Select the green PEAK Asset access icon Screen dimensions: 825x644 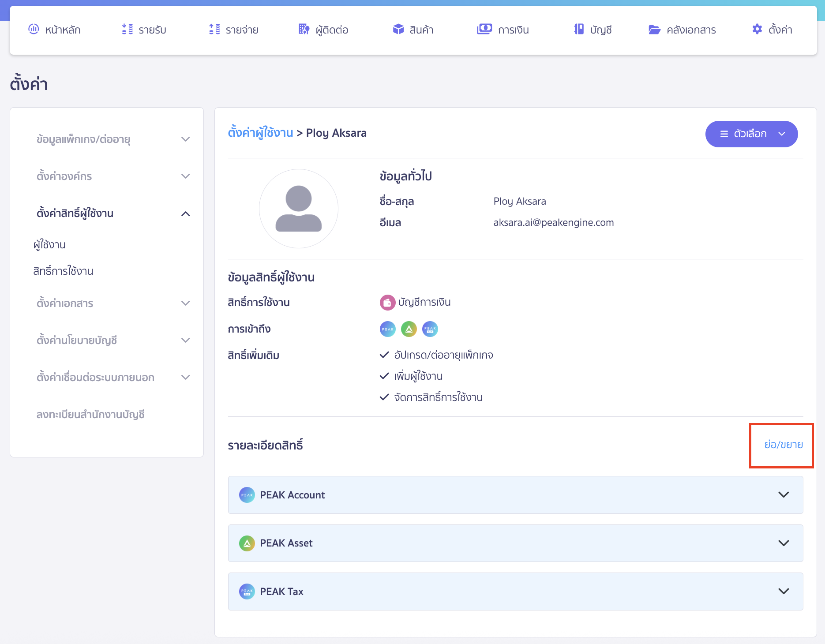[409, 329]
